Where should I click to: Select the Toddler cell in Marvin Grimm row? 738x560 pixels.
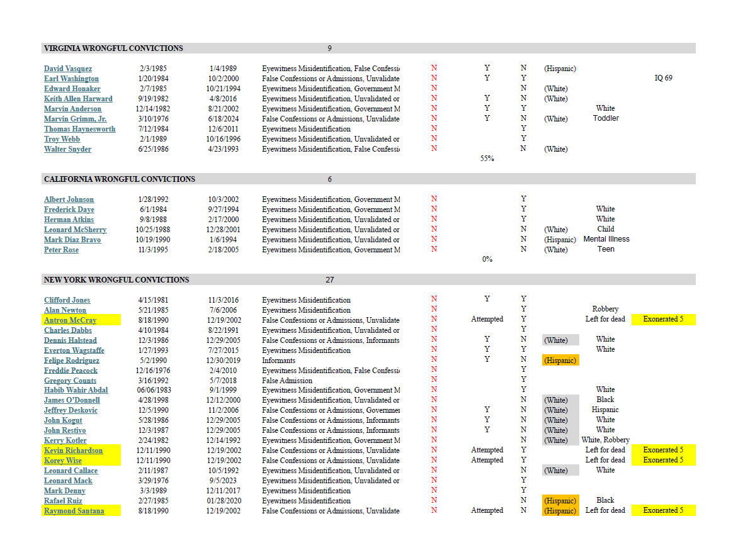click(x=606, y=118)
